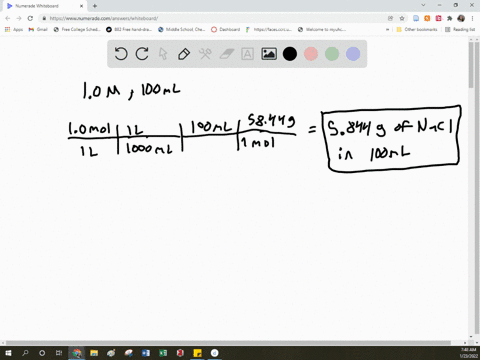This screenshot has height=360, width=480.
Task: Go back with browser back arrow
Action: (8, 18)
